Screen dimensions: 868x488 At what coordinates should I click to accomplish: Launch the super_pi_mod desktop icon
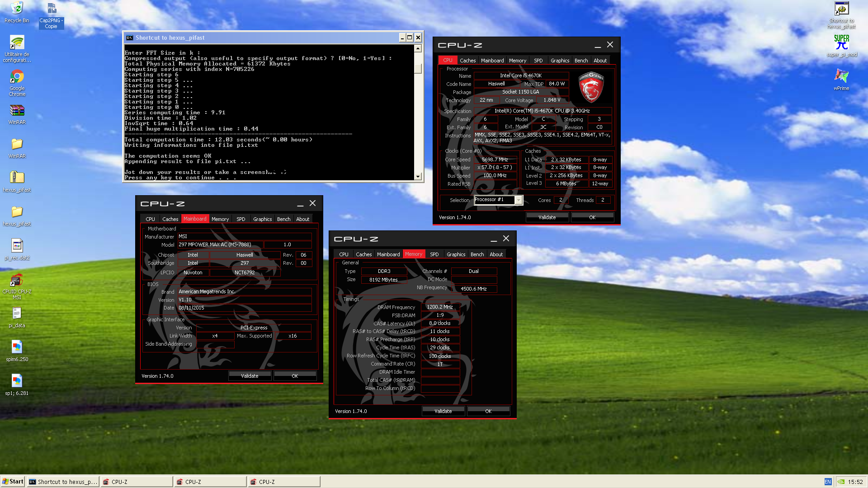[x=841, y=46]
